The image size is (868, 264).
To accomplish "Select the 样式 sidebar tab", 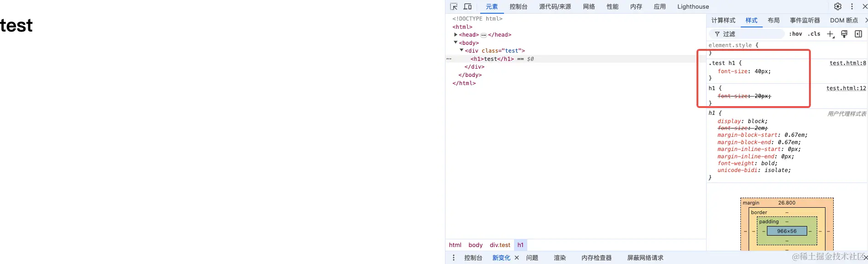I will coord(751,20).
